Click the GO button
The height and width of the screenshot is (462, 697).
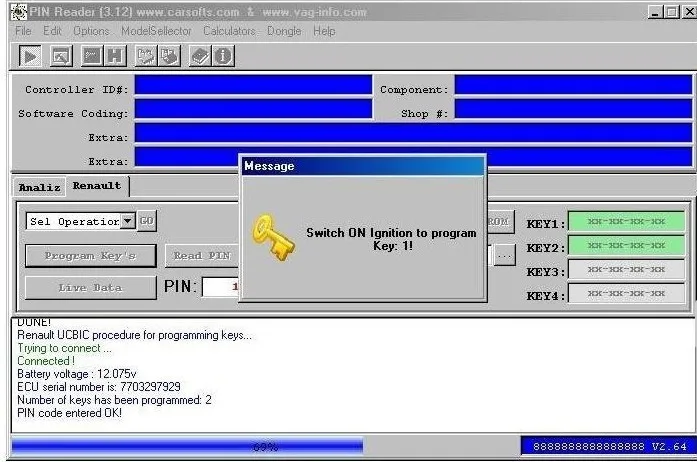point(147,221)
